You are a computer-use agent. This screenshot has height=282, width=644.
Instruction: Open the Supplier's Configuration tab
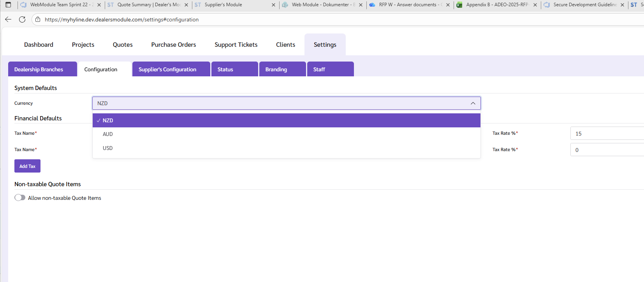(x=171, y=69)
